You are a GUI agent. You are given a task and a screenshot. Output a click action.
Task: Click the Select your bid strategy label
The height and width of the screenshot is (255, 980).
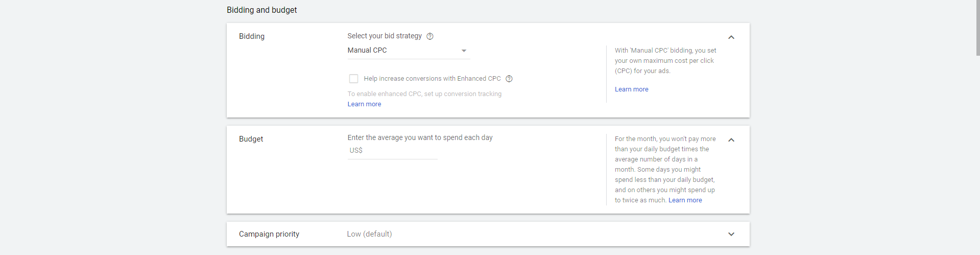pyautogui.click(x=385, y=36)
